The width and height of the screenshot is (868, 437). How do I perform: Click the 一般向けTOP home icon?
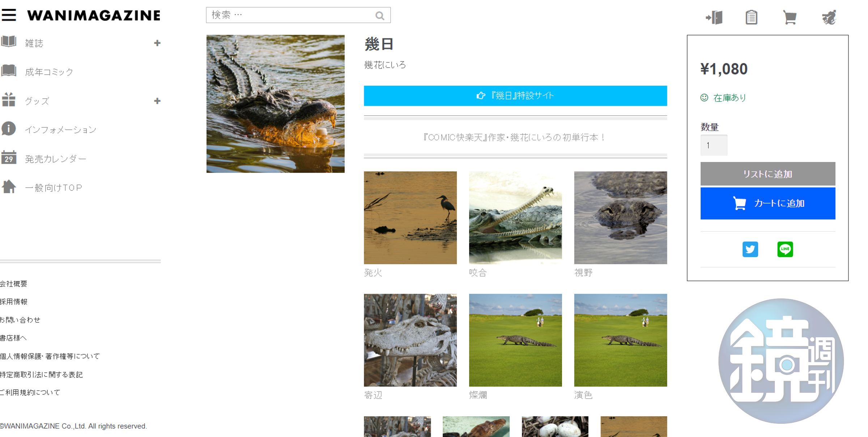pyautogui.click(x=9, y=187)
